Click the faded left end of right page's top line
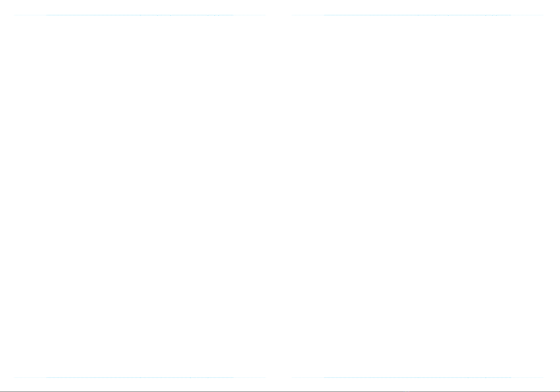This screenshot has width=560, height=392. pos(308,15)
